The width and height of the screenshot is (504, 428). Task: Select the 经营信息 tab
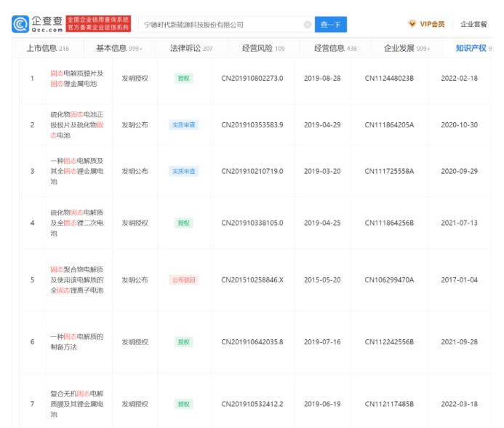click(335, 48)
